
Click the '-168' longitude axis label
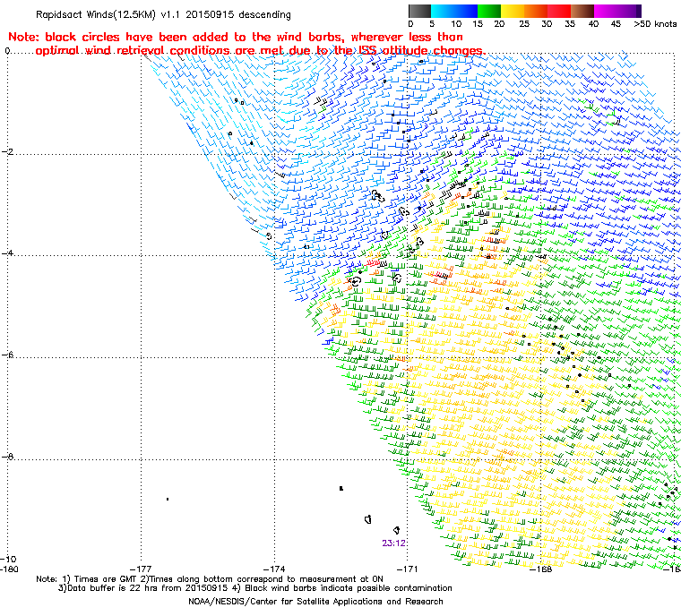(541, 569)
